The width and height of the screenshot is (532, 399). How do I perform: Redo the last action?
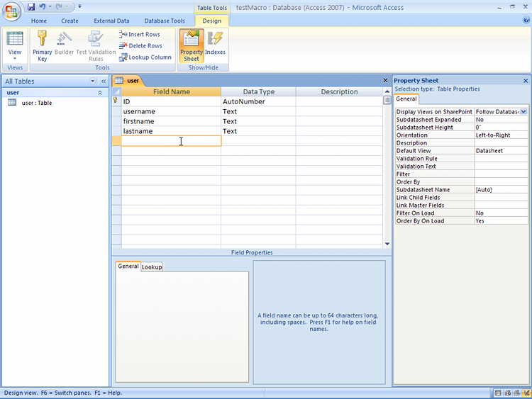(x=59, y=6)
